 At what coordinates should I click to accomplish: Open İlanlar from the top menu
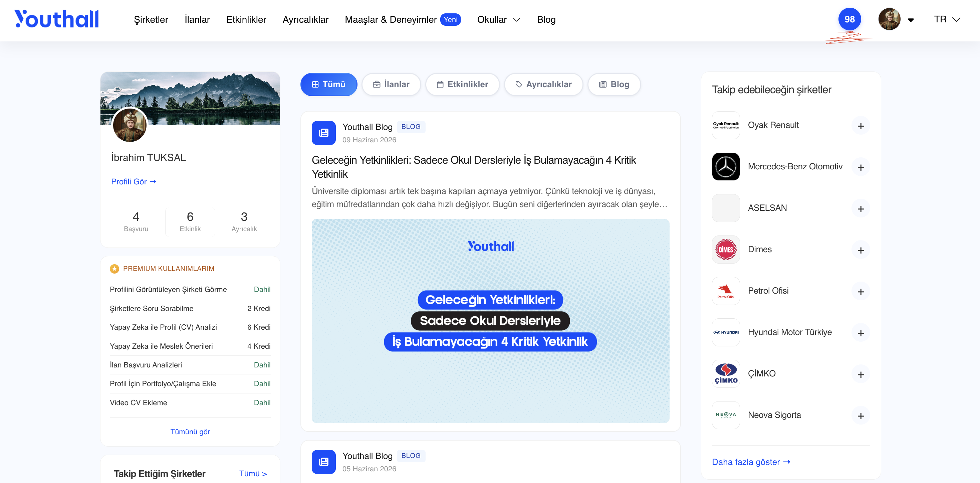[197, 19]
